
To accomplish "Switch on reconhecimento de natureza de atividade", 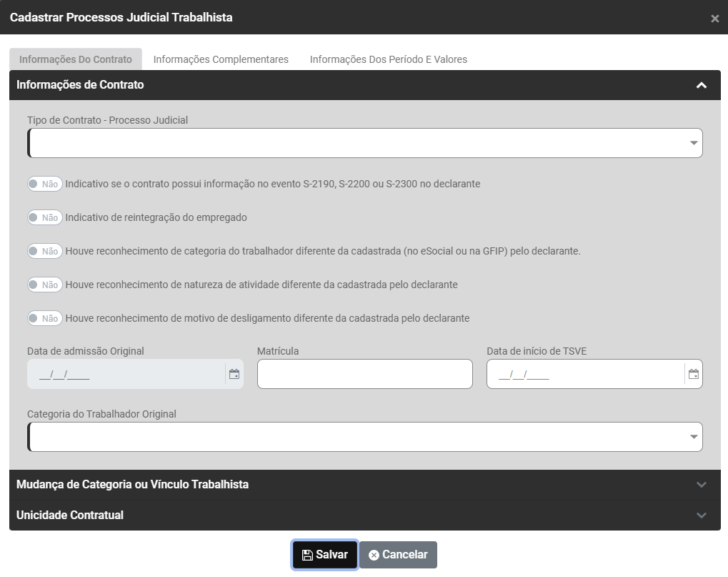I will click(44, 285).
